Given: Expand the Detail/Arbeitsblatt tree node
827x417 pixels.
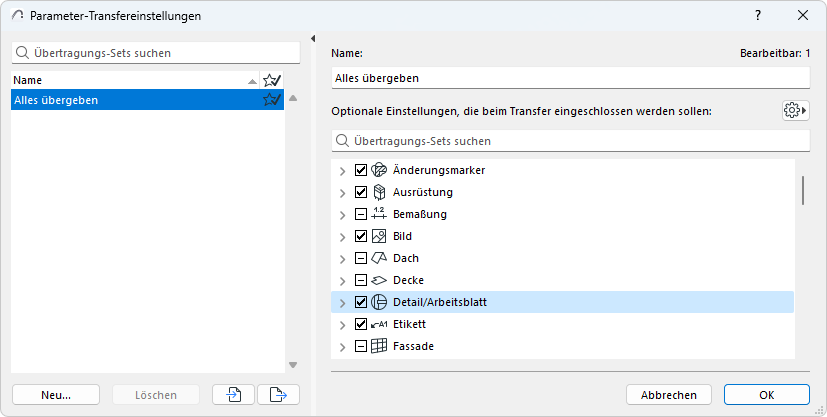Looking at the screenshot, I should pos(343,302).
